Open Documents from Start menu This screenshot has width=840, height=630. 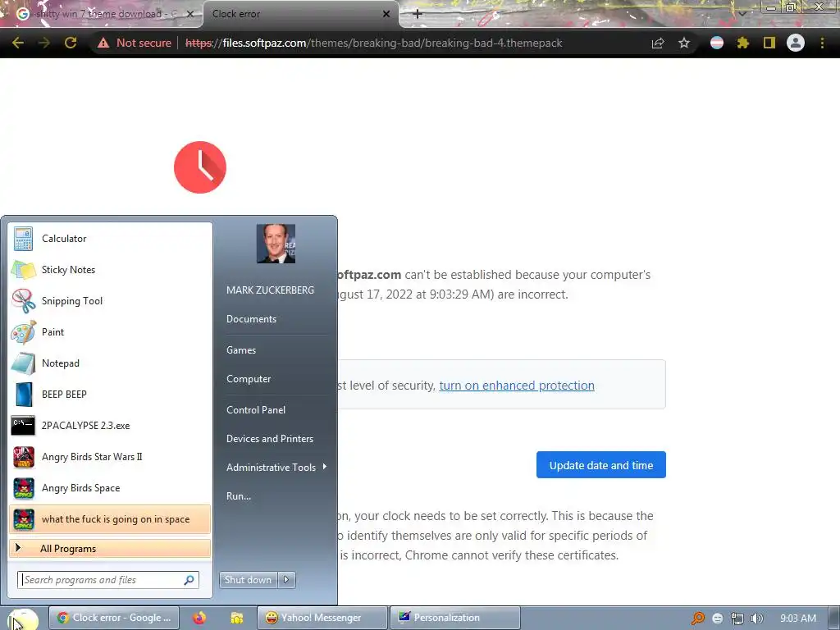pos(251,319)
